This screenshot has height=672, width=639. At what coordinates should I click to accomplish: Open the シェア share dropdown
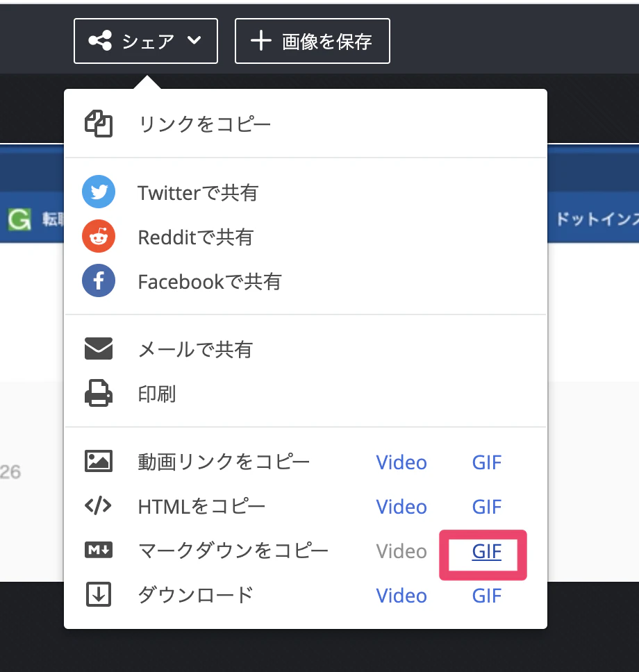146,41
